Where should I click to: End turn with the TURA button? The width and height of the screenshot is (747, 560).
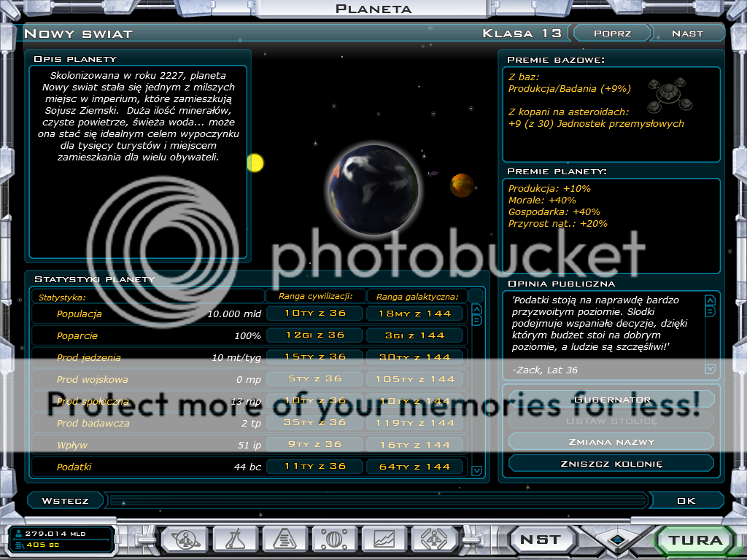point(695,540)
